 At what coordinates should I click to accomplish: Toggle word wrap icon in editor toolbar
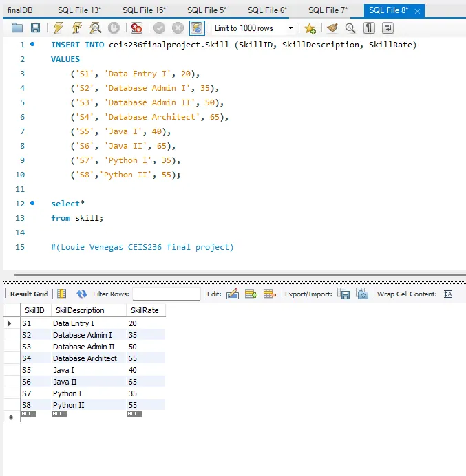[388, 28]
